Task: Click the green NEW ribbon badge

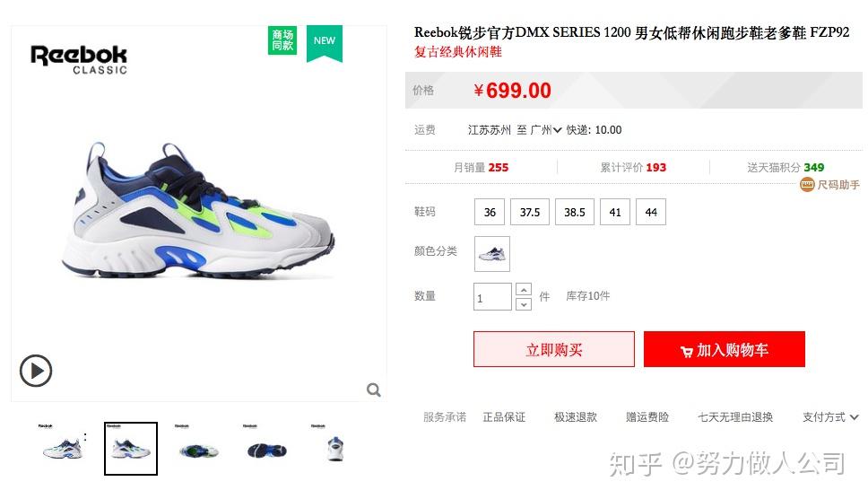Action: 325,43
